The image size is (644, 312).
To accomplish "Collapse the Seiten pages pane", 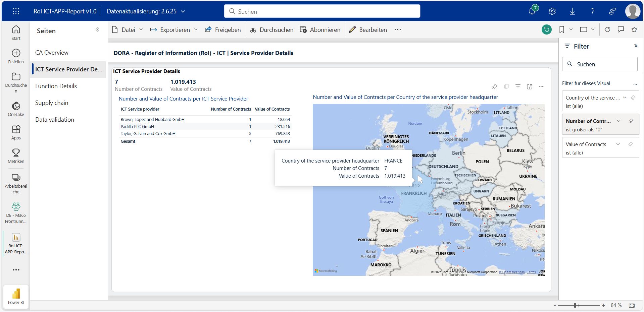I will point(97,29).
